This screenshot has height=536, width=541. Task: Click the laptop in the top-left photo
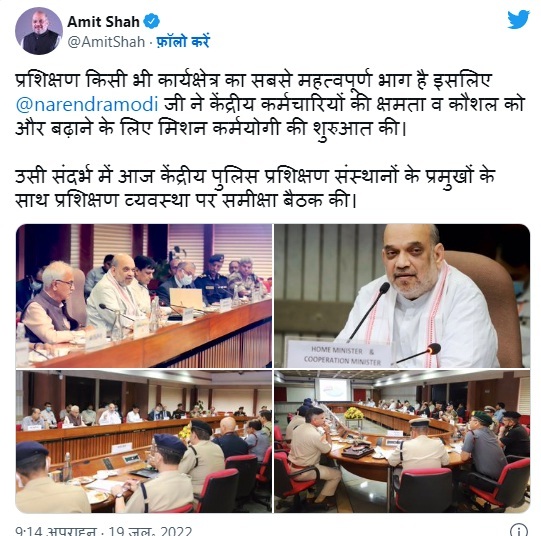coord(186,298)
